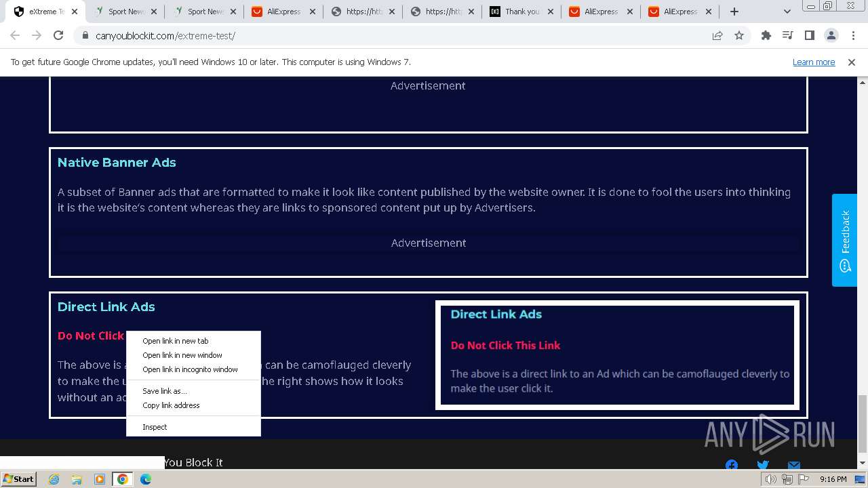
Task: Click the Native Banner Ads heading
Action: pyautogui.click(x=117, y=163)
